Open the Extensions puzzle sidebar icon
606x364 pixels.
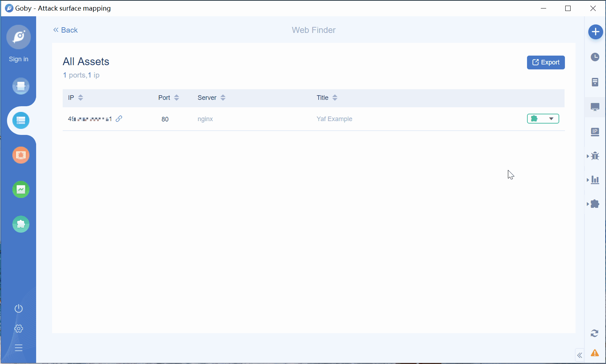21,224
